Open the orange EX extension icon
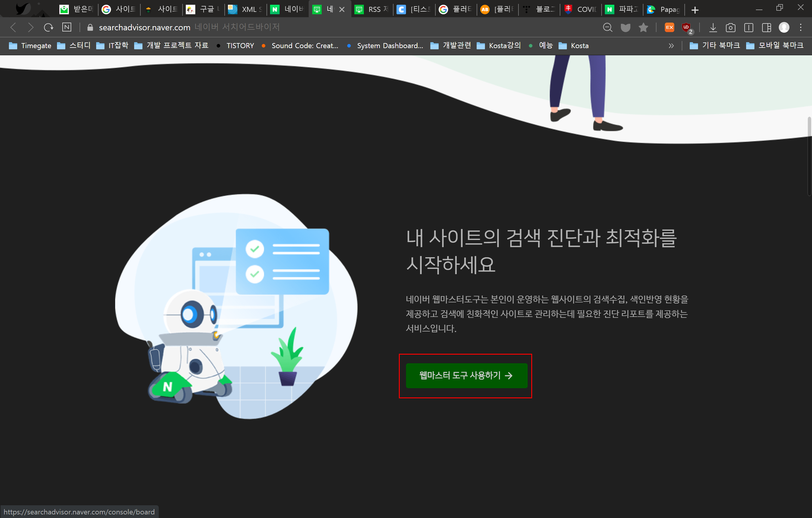Image resolution: width=812 pixels, height=518 pixels. coord(669,27)
